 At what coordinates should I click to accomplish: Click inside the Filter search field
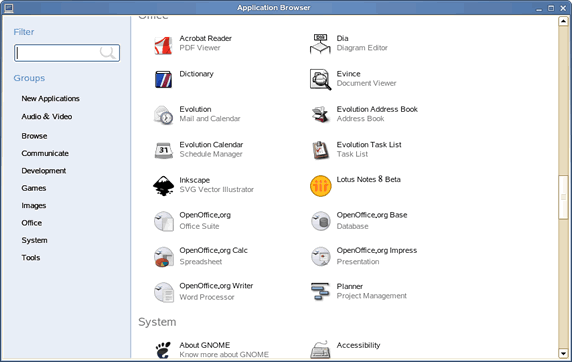pyautogui.click(x=67, y=53)
